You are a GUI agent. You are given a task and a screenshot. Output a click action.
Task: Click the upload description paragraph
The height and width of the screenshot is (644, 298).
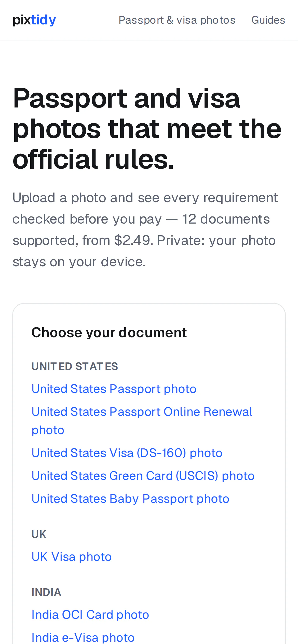(x=145, y=230)
